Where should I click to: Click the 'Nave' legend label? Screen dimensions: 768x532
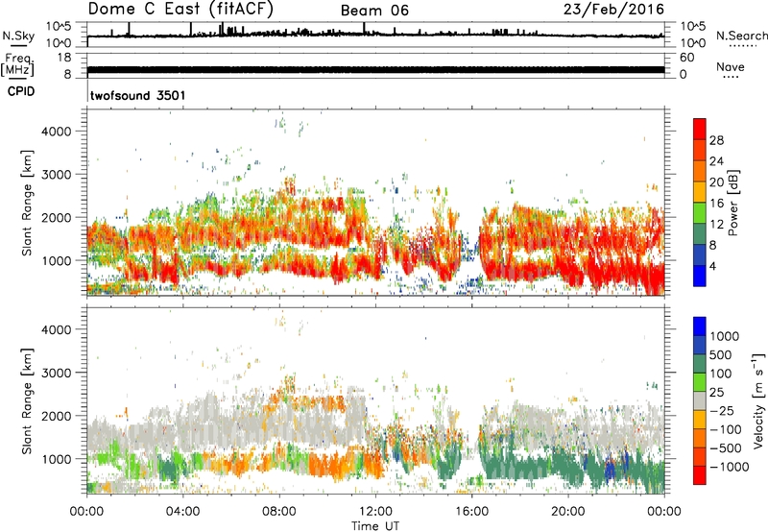pos(730,66)
